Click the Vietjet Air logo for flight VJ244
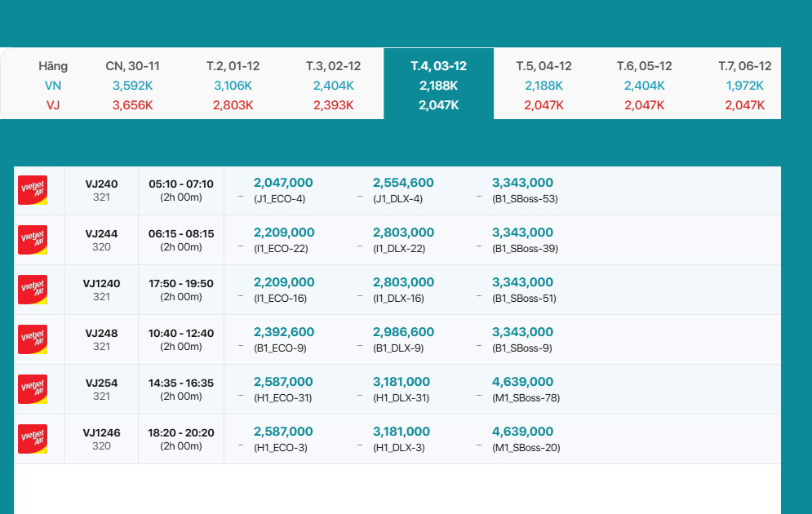Viewport: 812px width, 514px height. (x=33, y=240)
